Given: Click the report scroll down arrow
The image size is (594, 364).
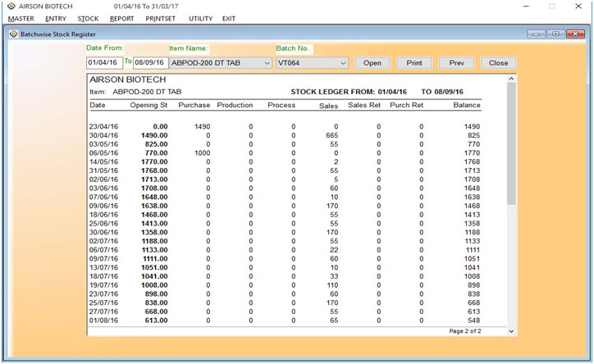Looking at the screenshot, I should click(x=512, y=330).
